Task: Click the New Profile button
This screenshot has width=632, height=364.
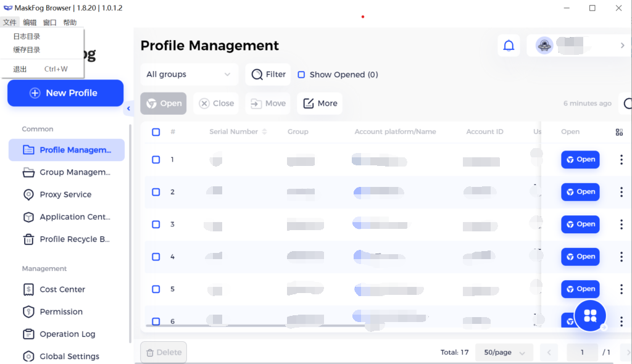Action: 65,93
